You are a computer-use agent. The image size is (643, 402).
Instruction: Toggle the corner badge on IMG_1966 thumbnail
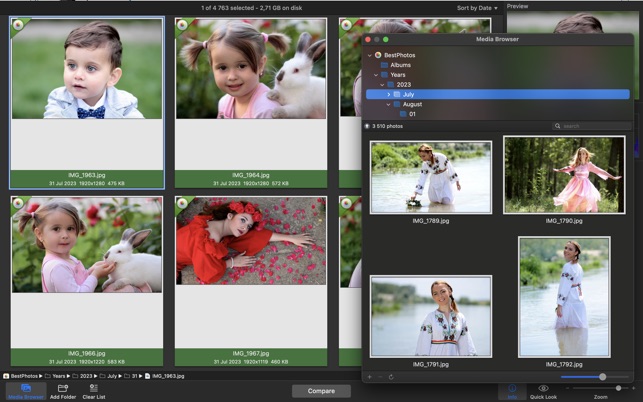[x=17, y=204]
